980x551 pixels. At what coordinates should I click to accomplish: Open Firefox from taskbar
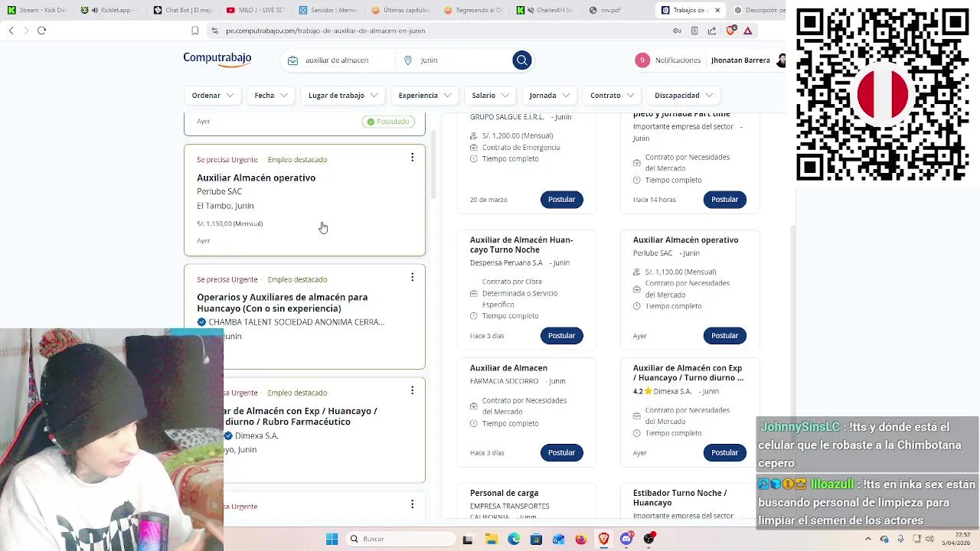point(581,539)
